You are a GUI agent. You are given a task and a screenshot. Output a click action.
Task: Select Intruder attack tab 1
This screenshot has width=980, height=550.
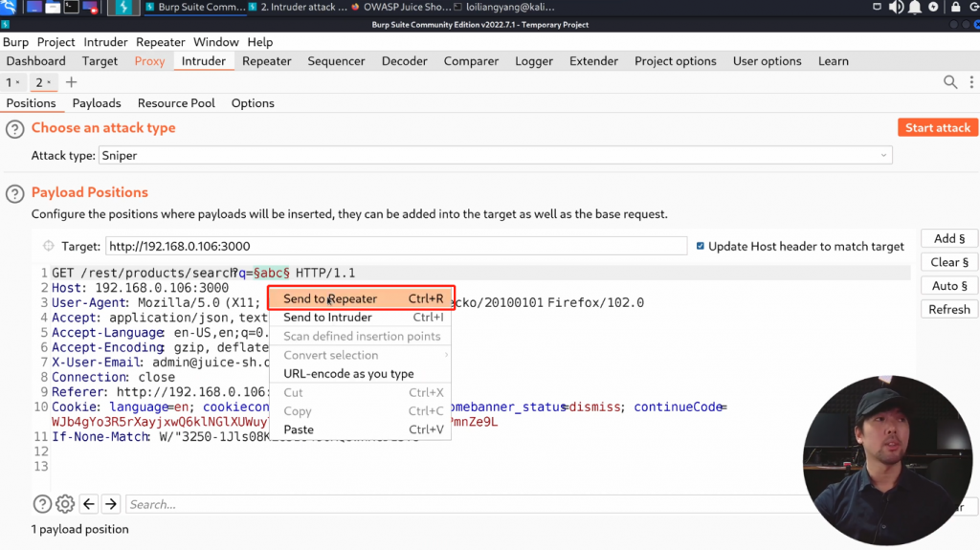point(12,82)
